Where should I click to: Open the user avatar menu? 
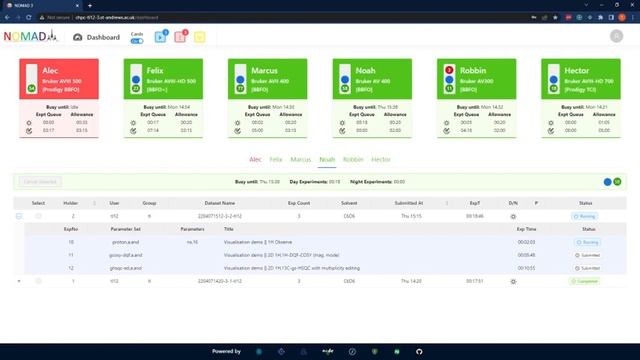click(x=616, y=36)
